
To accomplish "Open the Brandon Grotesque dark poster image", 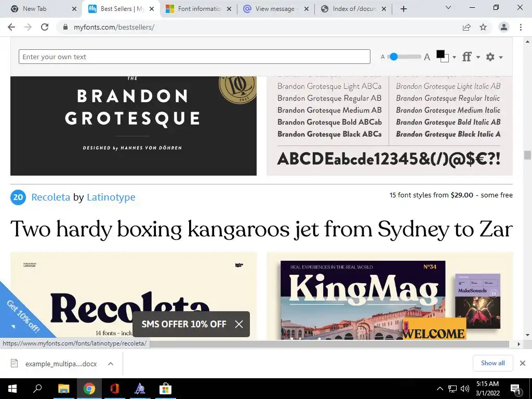I will click(x=134, y=126).
